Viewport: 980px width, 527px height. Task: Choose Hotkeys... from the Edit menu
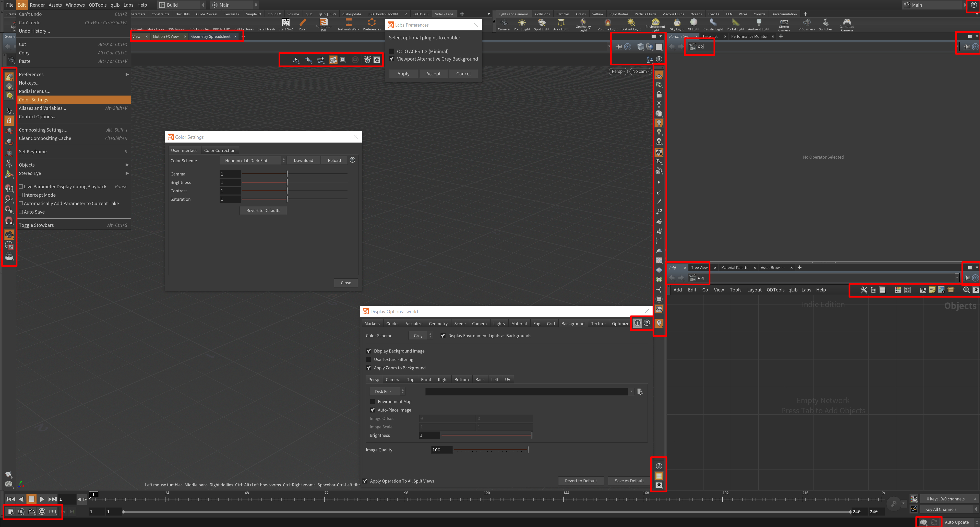tap(29, 83)
